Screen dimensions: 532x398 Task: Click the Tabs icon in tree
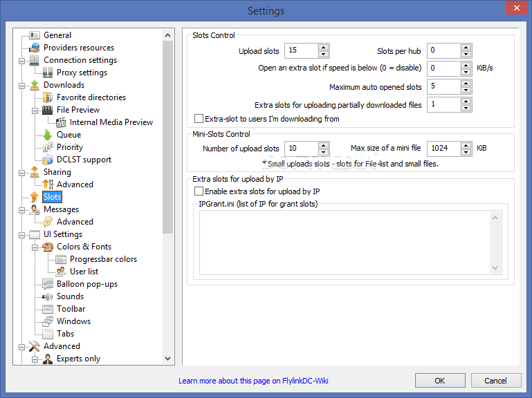48,334
